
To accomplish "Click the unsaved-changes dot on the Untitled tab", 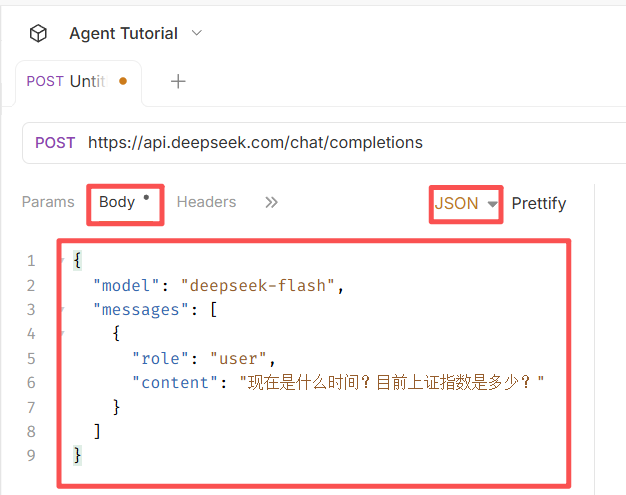I will click(123, 81).
